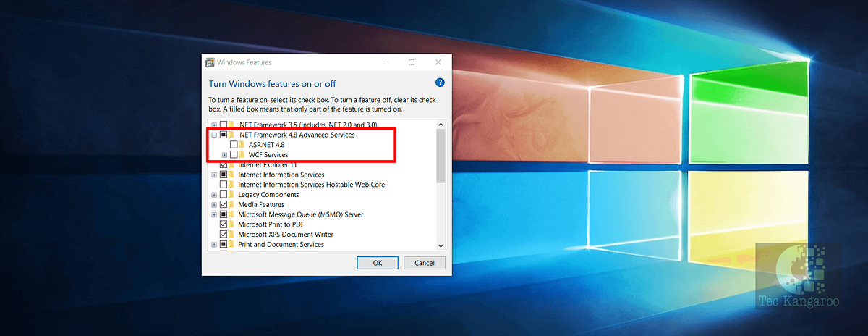Select the 'Internet Information Services' label
868x336 pixels.
click(281, 175)
